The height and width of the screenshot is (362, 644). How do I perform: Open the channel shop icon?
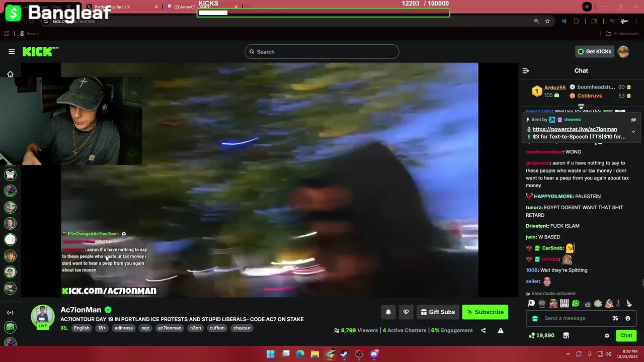coord(566,335)
